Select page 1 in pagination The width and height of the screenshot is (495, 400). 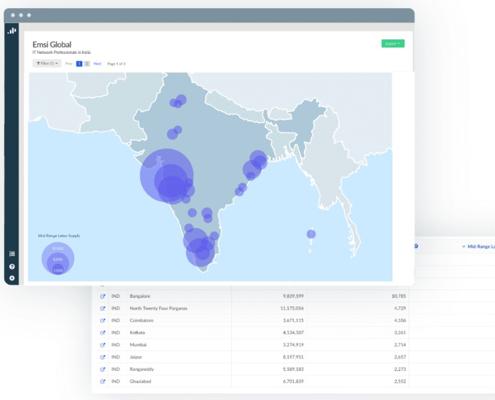[x=79, y=63]
